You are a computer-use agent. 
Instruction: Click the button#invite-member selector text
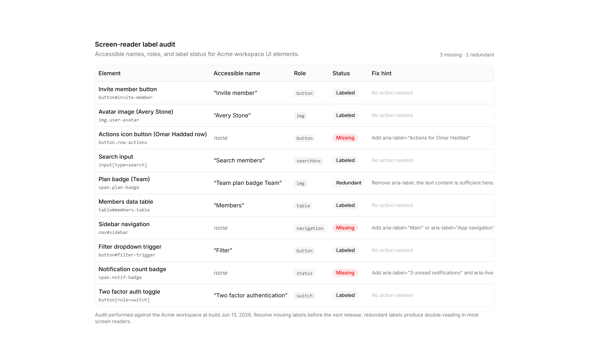[125, 97]
